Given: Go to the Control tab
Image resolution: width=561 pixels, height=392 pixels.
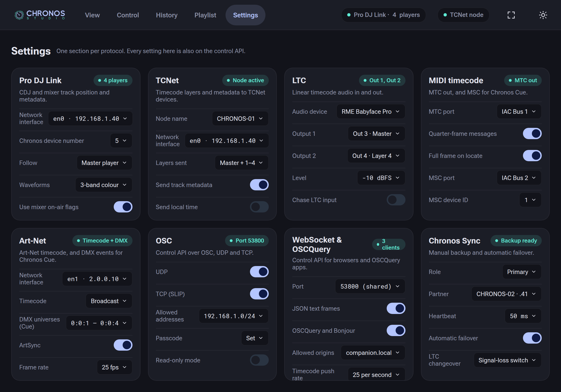Looking at the screenshot, I should (128, 15).
